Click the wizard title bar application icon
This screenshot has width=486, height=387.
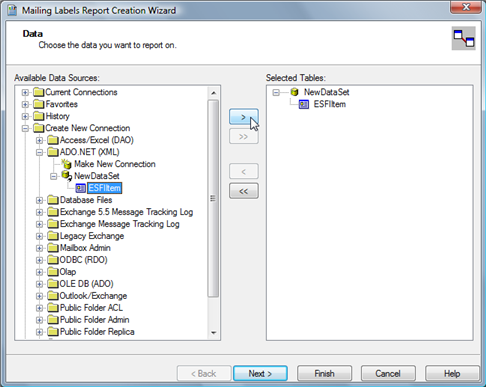tap(12, 10)
